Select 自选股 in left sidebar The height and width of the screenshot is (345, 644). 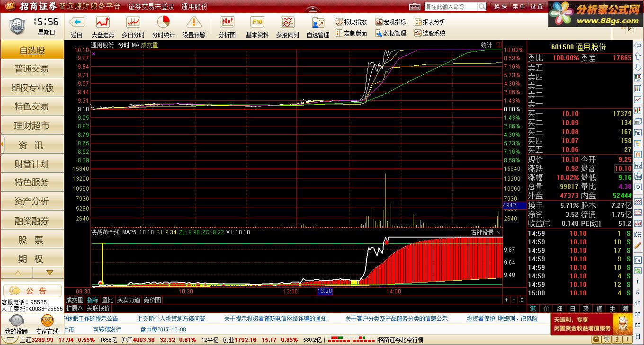click(x=32, y=50)
